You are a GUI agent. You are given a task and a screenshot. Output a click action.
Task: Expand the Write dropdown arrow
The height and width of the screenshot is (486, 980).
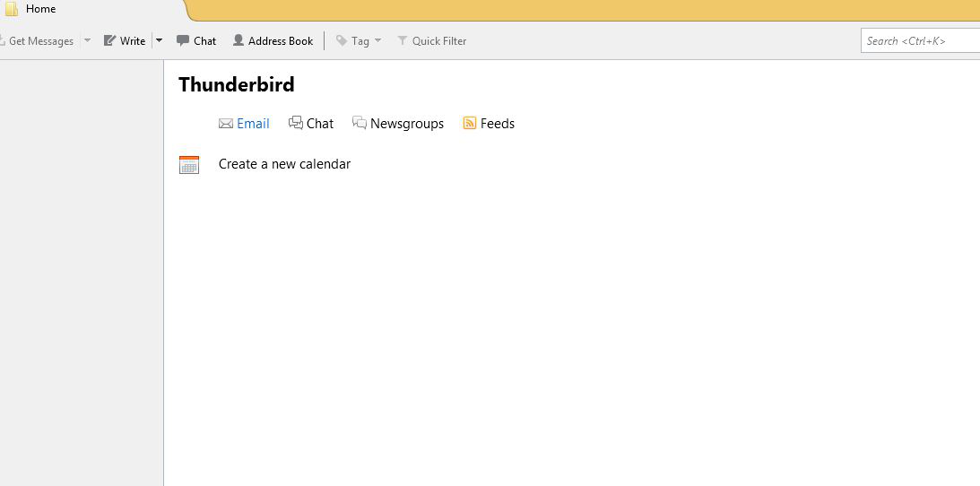click(159, 40)
